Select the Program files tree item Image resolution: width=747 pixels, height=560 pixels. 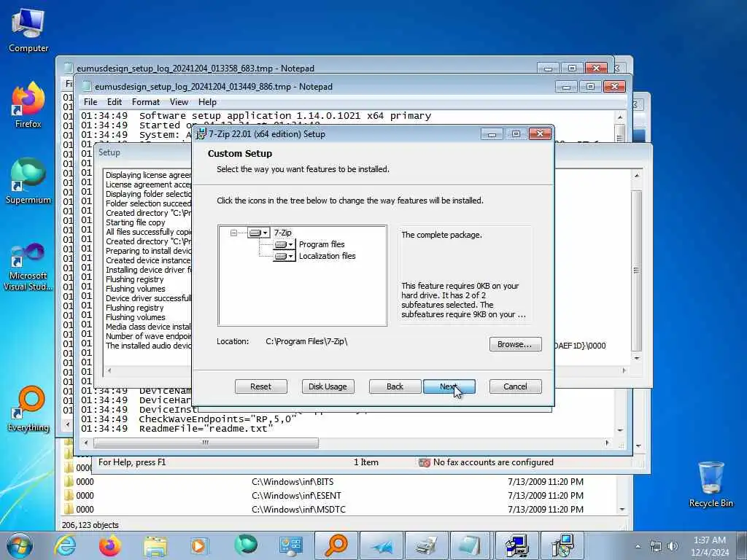[x=322, y=244]
